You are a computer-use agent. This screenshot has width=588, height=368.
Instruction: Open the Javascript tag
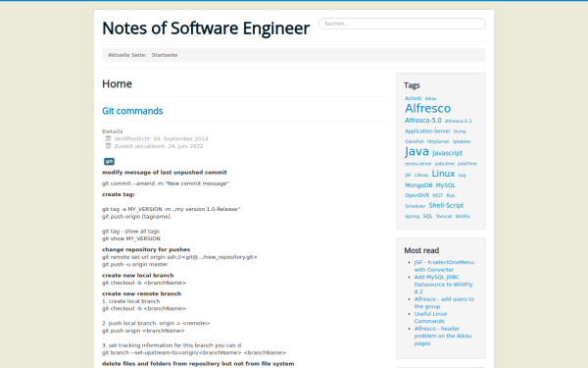(448, 153)
